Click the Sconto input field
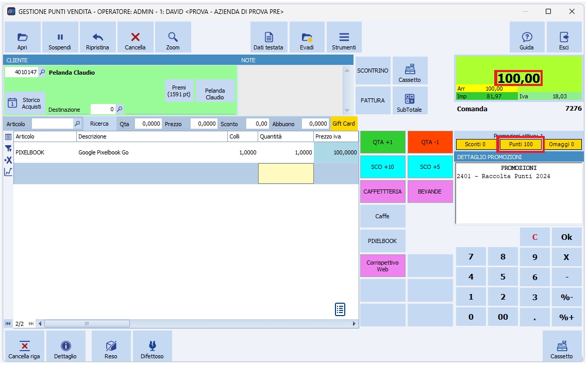The width and height of the screenshot is (588, 365). coord(257,124)
